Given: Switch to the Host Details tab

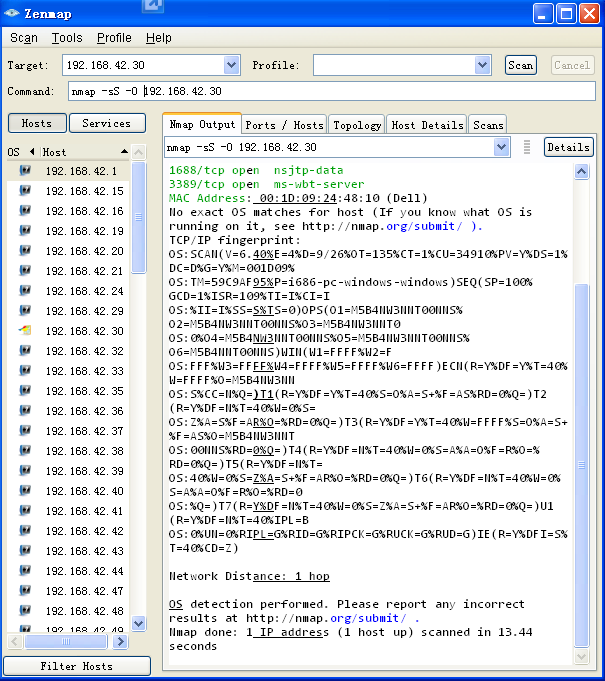Looking at the screenshot, I should coord(427,125).
